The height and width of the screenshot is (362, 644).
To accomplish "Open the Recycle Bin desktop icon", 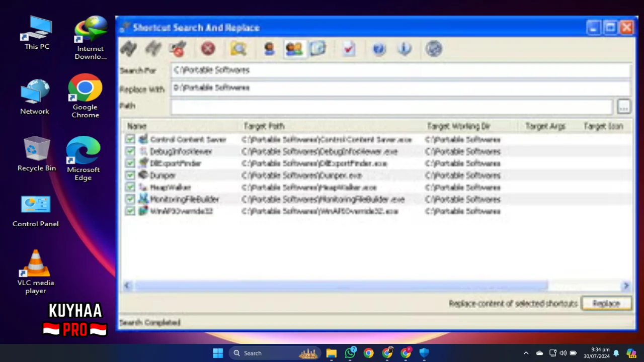I will pos(37,154).
